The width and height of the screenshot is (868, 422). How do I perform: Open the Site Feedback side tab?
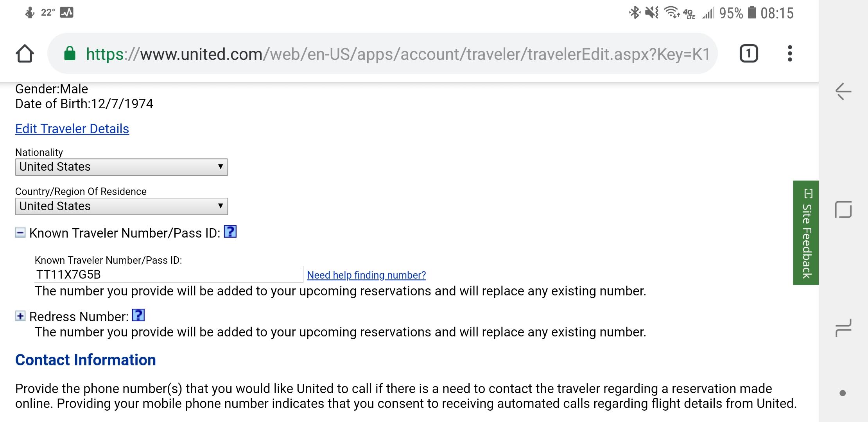[x=806, y=233]
